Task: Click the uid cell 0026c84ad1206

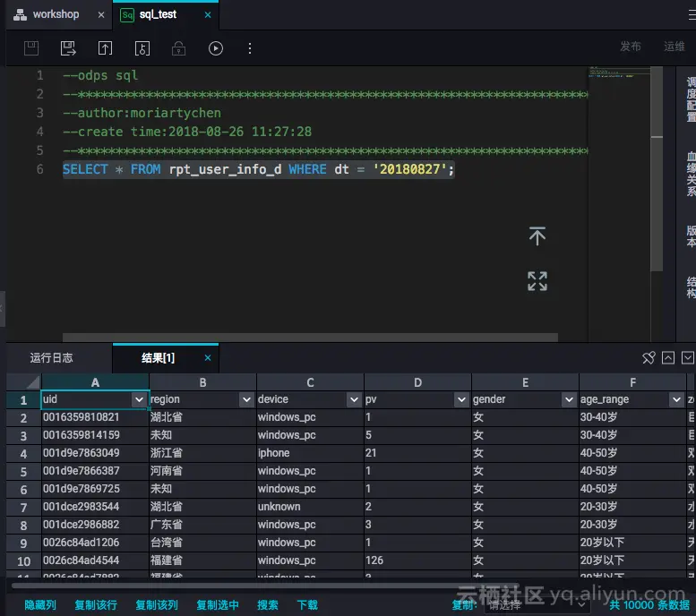Action: 95,543
